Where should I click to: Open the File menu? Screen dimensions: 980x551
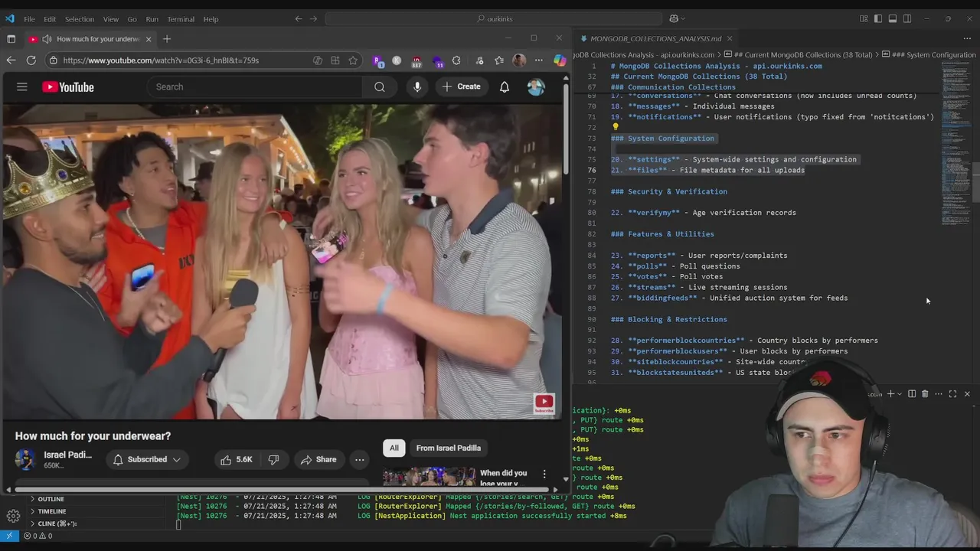29,18
